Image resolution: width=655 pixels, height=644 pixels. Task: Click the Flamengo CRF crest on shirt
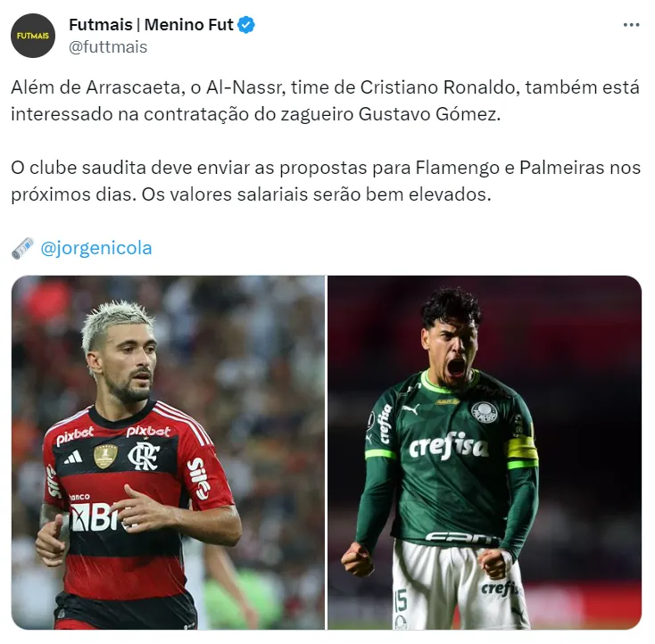144,456
